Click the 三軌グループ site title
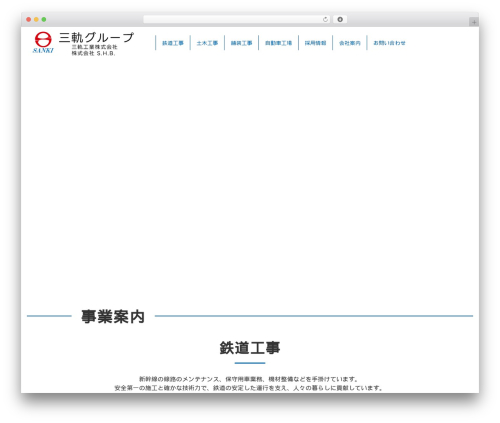Viewport: 500px width, 423px height. (x=96, y=37)
